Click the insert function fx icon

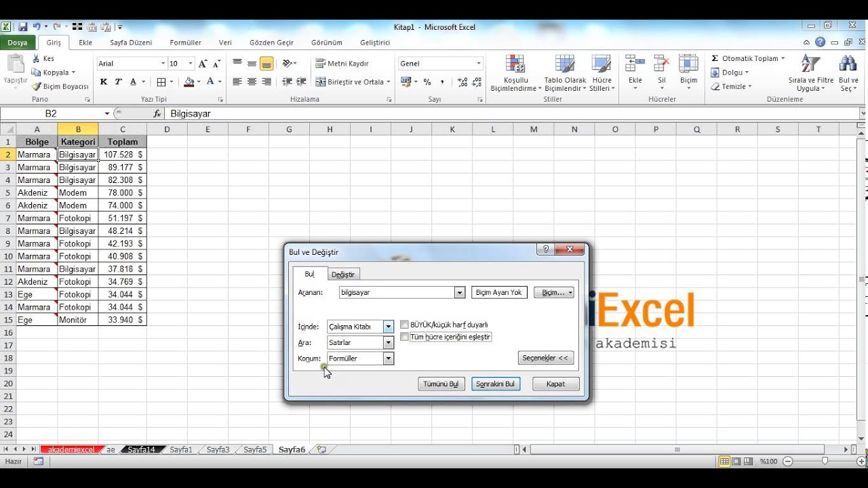tap(157, 114)
